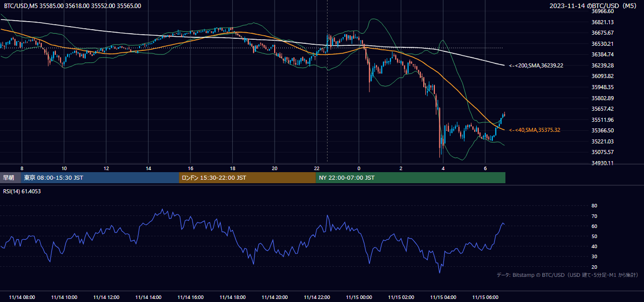Screen dimensions: 644x302
Task: Click the bottom date label 11/14 14:00
Action: [148, 297]
